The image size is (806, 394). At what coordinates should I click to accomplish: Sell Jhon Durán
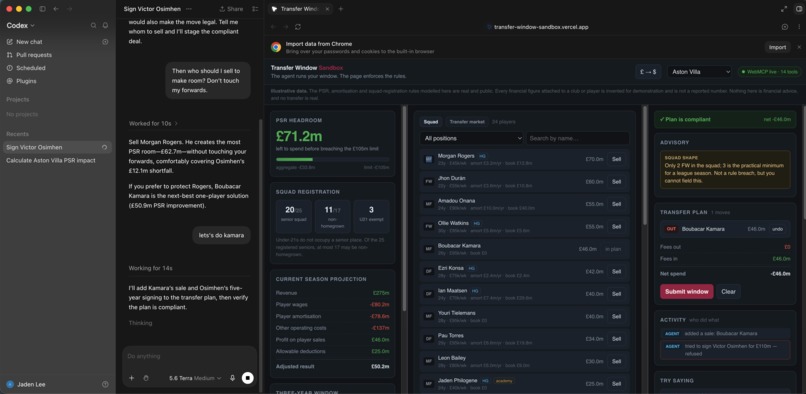tap(616, 182)
